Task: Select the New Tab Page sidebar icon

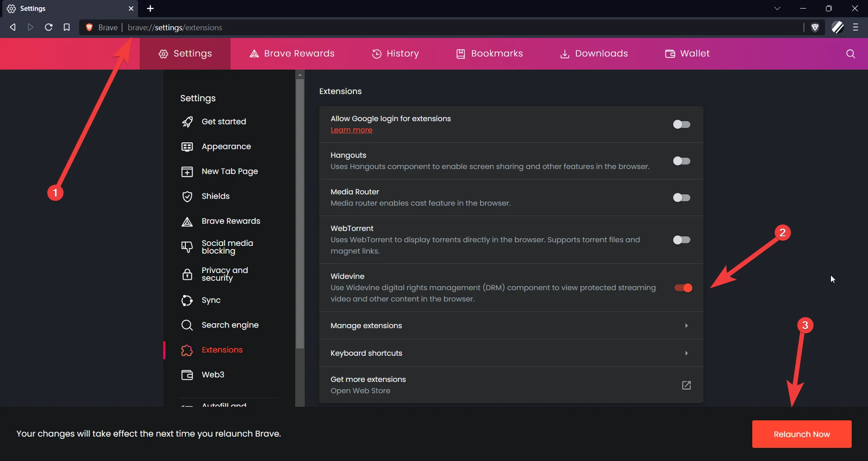Action: click(x=187, y=171)
